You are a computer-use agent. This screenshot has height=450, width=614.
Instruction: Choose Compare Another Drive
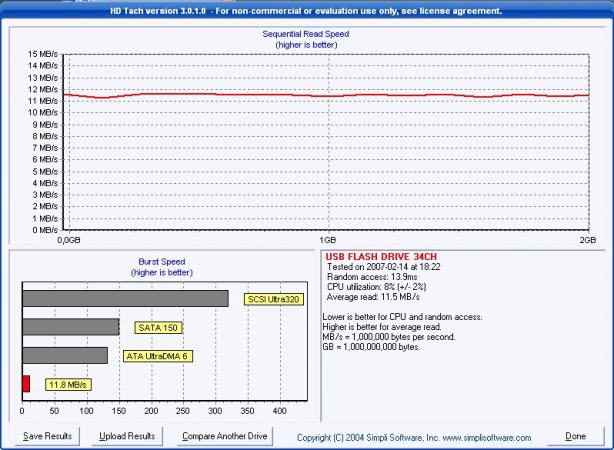tap(225, 436)
